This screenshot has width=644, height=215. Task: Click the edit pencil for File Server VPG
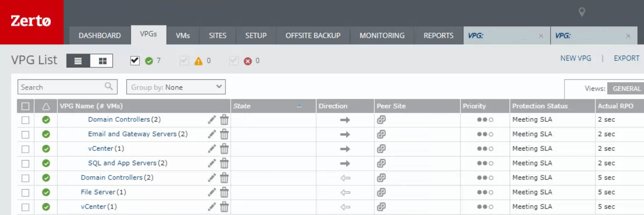[212, 192]
